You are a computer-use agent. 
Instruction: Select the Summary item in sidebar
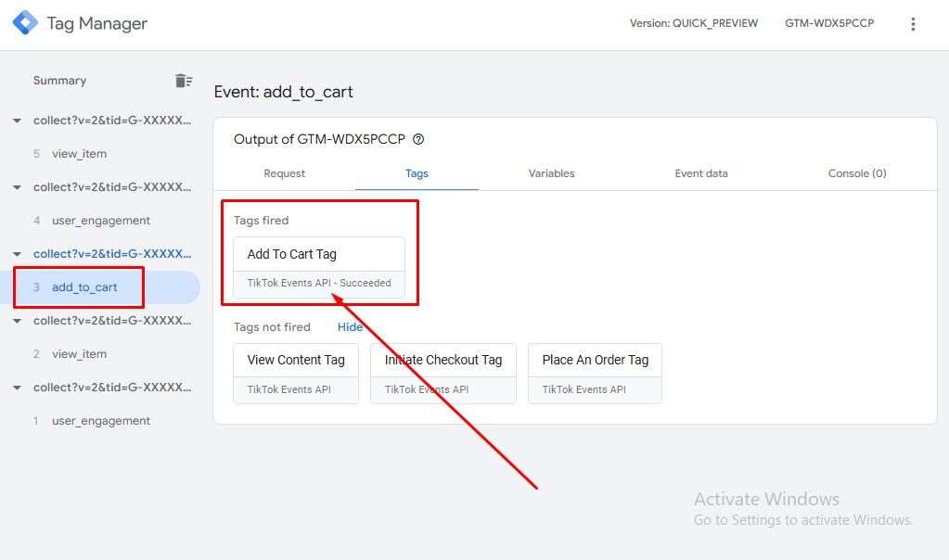(x=60, y=81)
